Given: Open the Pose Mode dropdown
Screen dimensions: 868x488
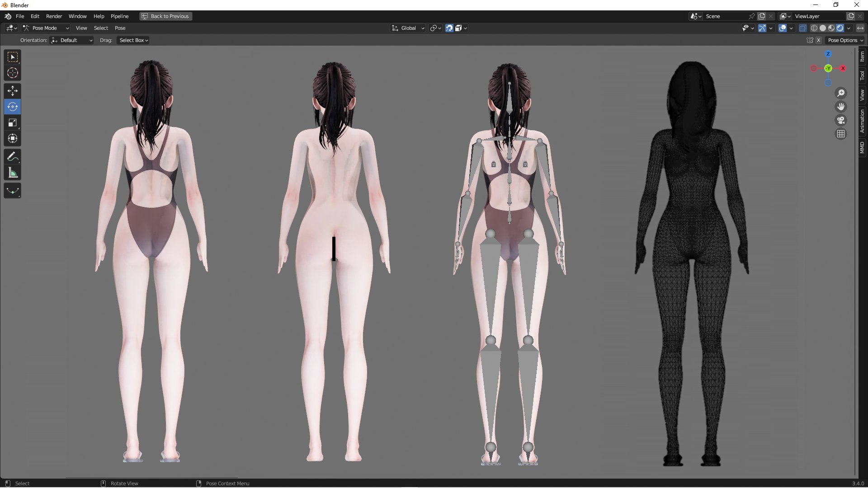Looking at the screenshot, I should coord(46,28).
